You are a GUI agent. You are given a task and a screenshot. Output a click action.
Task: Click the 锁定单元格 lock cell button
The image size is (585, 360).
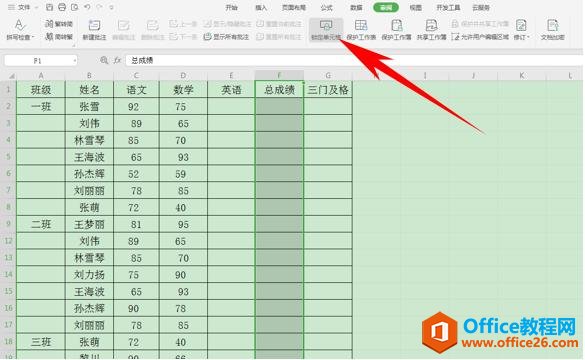[x=326, y=30]
